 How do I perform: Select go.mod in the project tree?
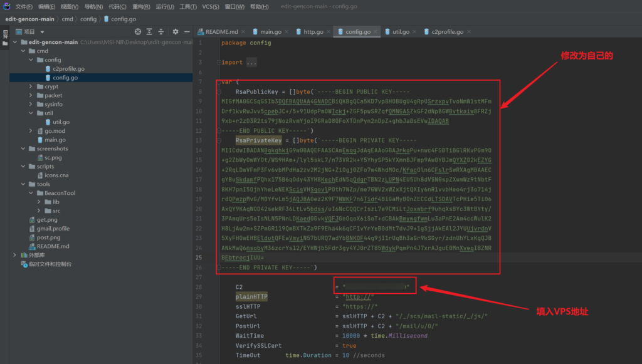pos(55,131)
